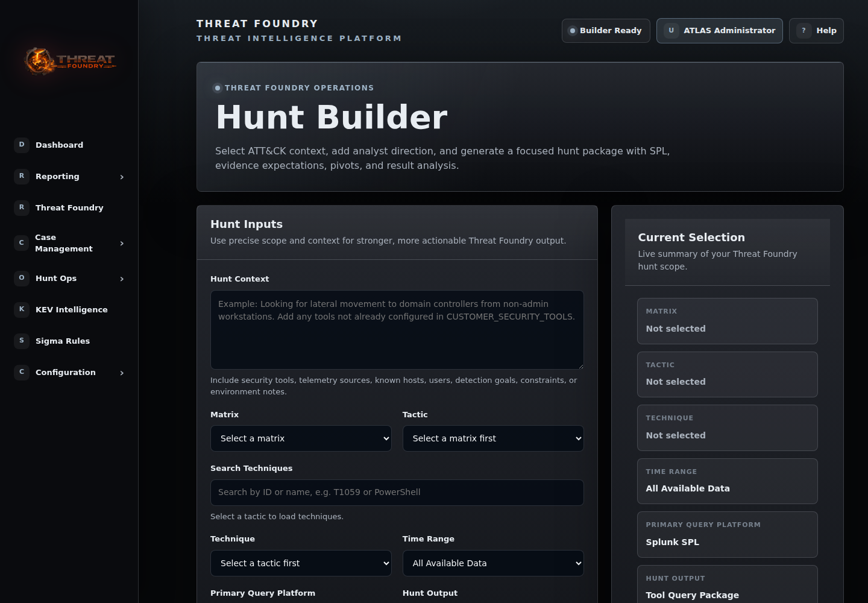Click the Help button label
This screenshot has width=868, height=603.
826,31
